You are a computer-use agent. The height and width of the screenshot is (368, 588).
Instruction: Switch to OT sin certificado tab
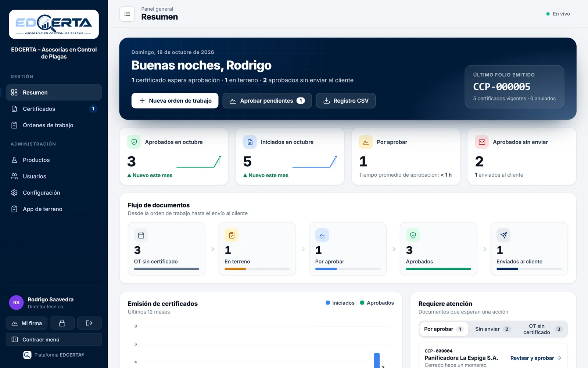pyautogui.click(x=542, y=329)
